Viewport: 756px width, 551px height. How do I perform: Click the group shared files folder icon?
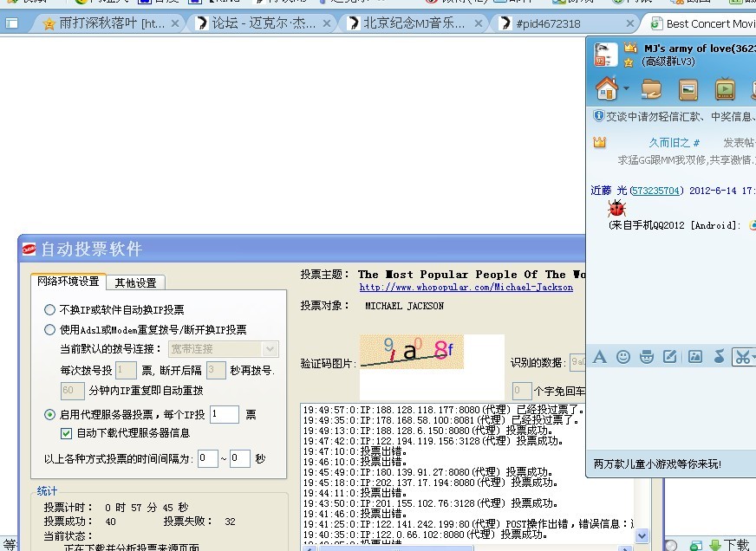[652, 88]
